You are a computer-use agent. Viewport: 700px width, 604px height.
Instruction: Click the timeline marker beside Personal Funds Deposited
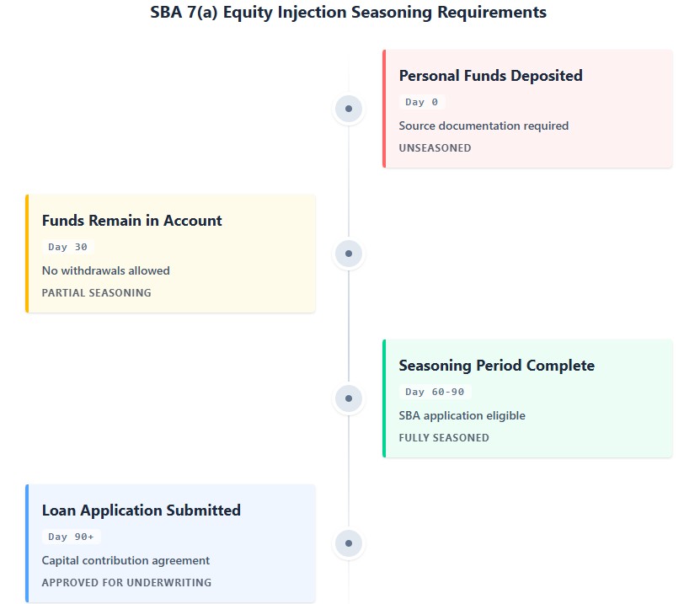(349, 109)
